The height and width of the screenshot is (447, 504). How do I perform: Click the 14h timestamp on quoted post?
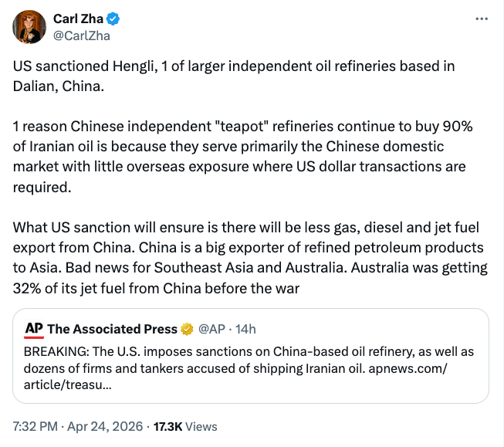tap(245, 330)
